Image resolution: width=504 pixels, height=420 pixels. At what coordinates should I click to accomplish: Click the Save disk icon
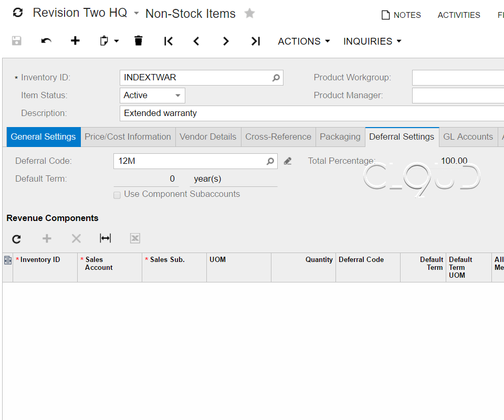click(17, 41)
